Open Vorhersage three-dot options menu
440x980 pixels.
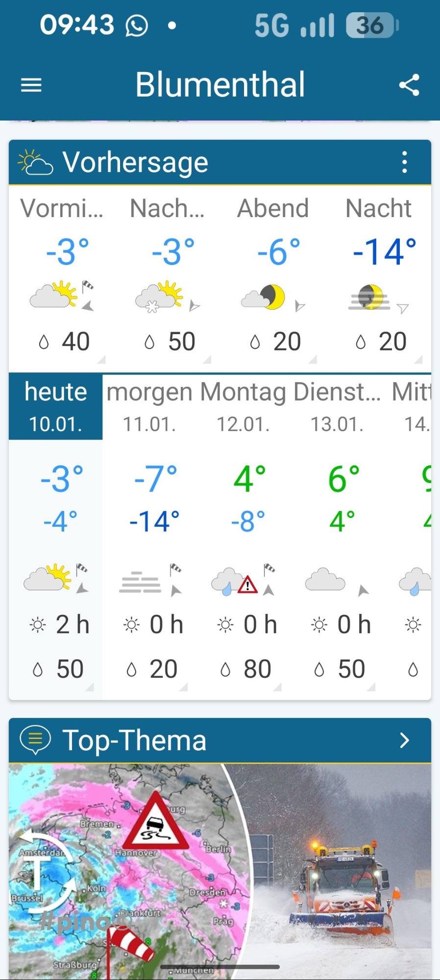point(404,162)
